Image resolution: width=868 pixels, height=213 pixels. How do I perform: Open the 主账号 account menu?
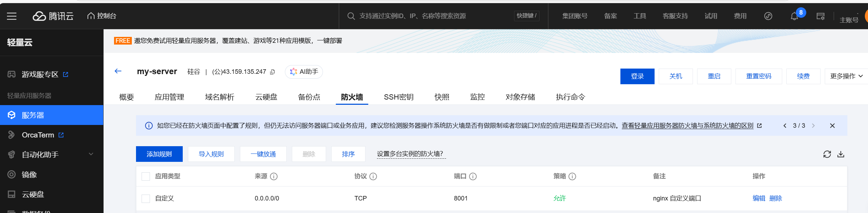pos(849,20)
